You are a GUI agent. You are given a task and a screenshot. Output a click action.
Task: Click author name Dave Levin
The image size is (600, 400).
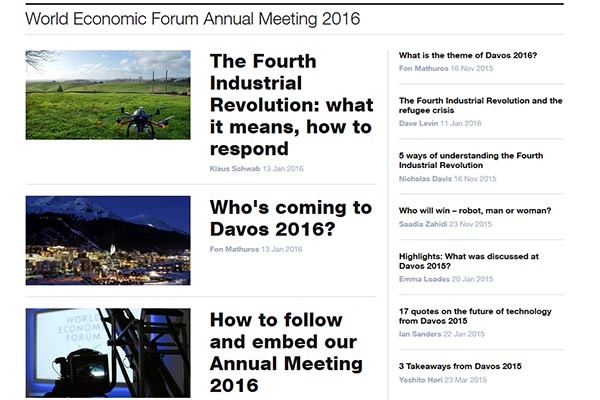[x=418, y=123]
